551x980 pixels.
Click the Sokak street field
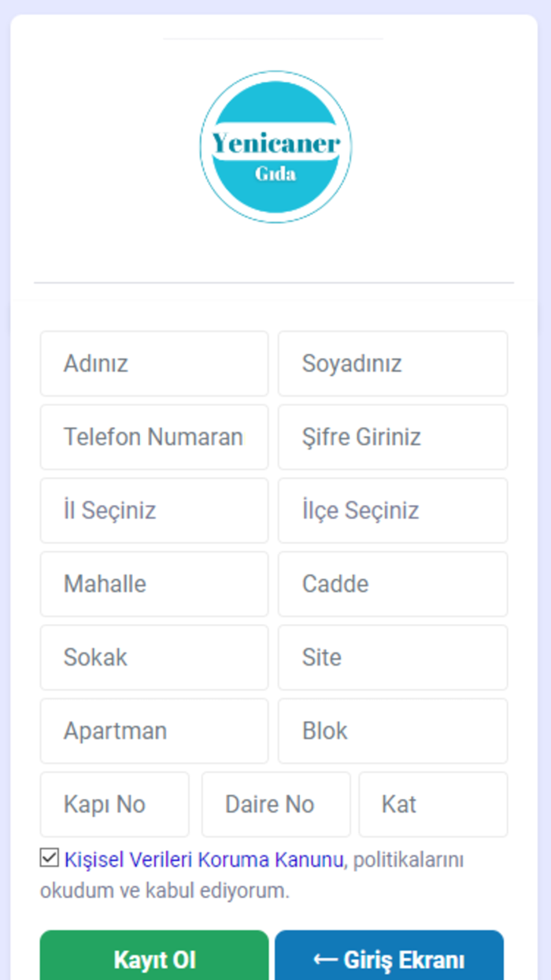153,657
